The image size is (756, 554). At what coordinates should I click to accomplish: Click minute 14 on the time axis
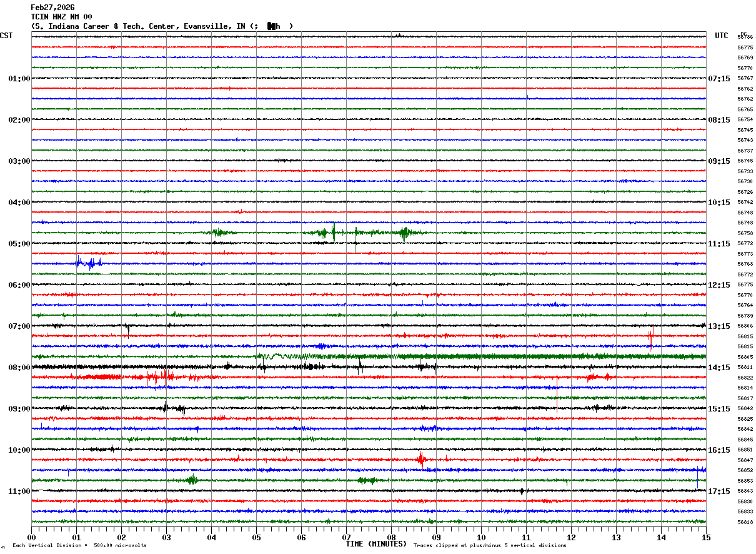tap(661, 537)
